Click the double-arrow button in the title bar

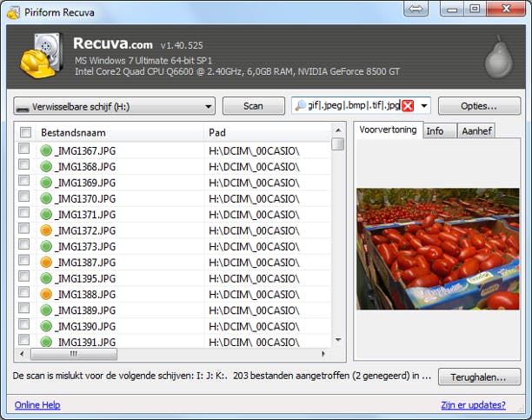pyautogui.click(x=416, y=9)
